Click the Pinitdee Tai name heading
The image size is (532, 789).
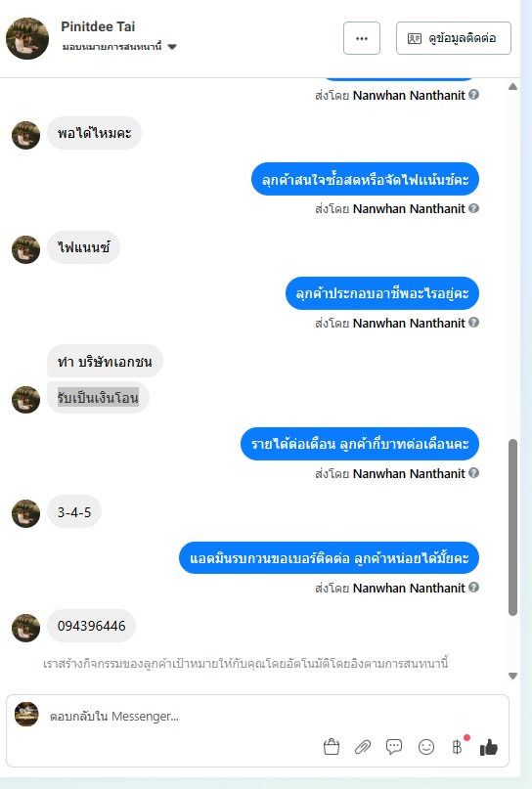98,26
